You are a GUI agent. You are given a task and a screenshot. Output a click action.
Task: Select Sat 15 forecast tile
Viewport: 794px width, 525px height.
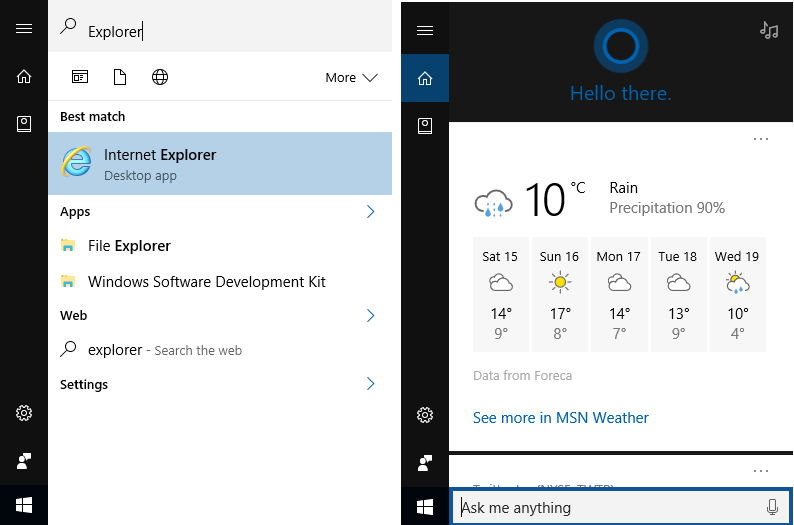(501, 294)
